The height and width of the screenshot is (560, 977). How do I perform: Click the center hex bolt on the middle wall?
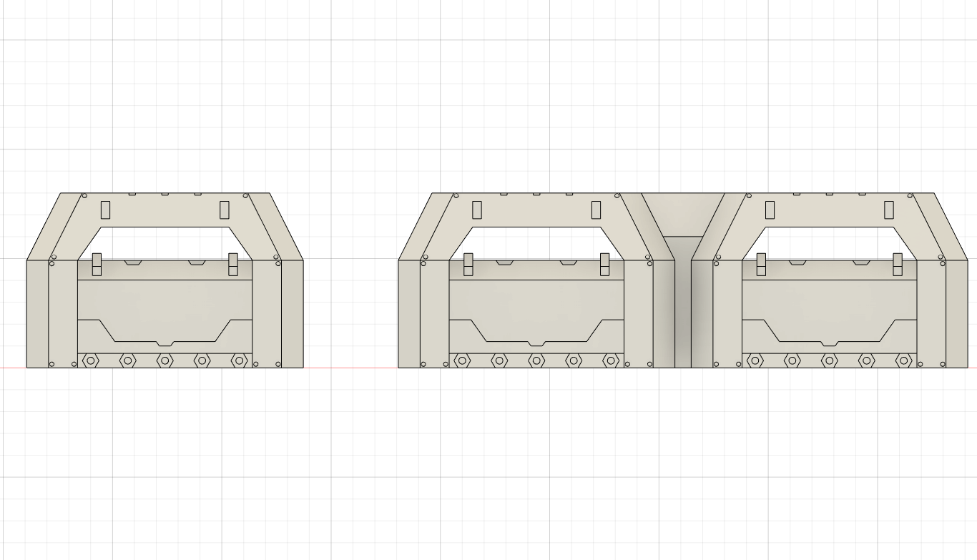(536, 361)
